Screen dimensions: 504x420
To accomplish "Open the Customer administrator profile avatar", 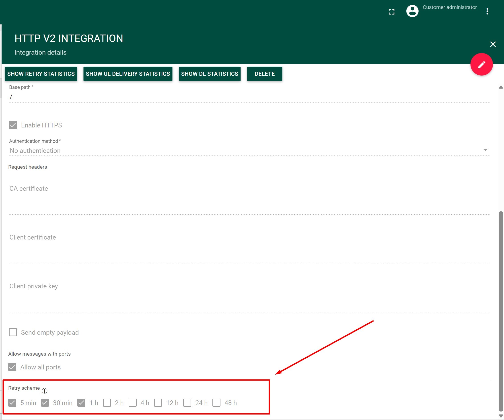I will pos(412,11).
